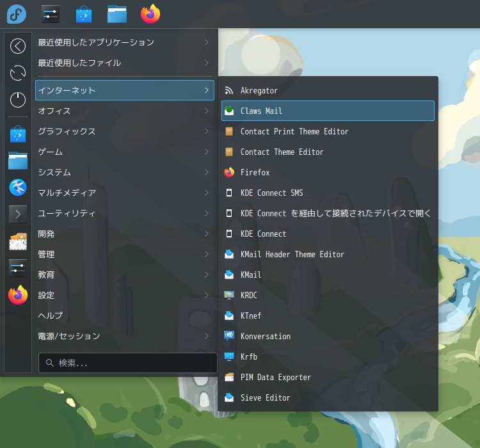Open sliders settings icon in favorites sidebar
The height and width of the screenshot is (448, 480).
point(18,268)
